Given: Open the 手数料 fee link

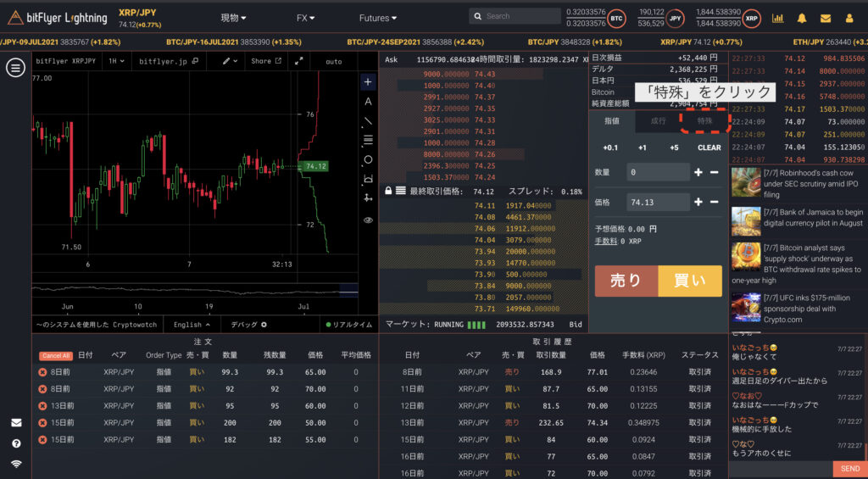Looking at the screenshot, I should point(605,242).
